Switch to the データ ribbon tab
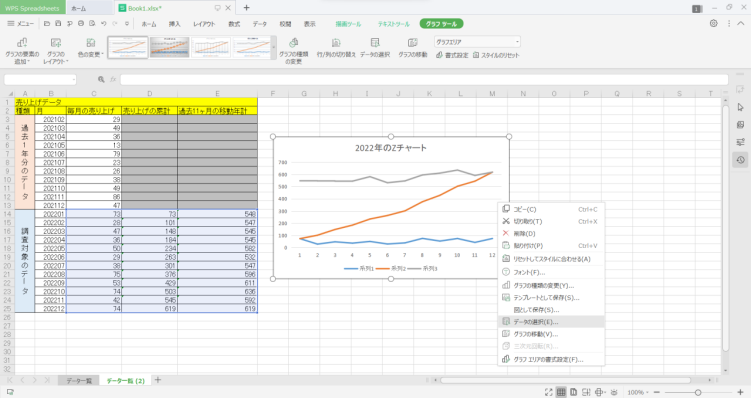The image size is (751, 398). tap(260, 24)
